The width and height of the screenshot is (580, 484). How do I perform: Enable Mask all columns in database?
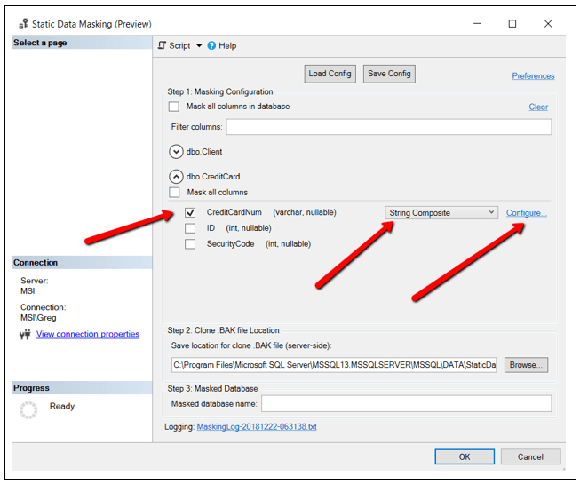174,107
